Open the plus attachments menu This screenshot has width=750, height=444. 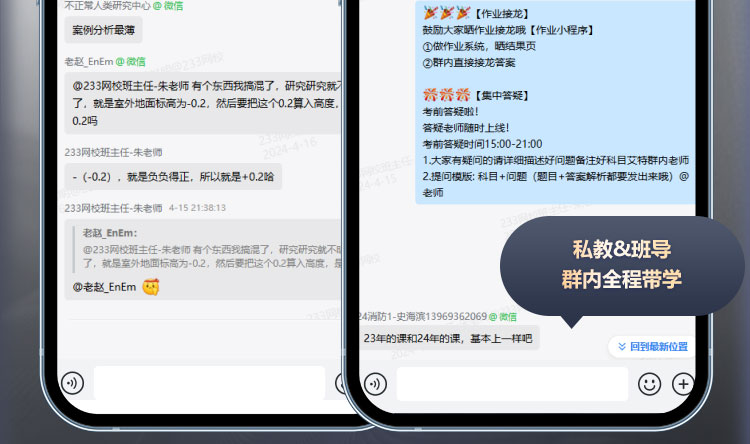tap(683, 383)
